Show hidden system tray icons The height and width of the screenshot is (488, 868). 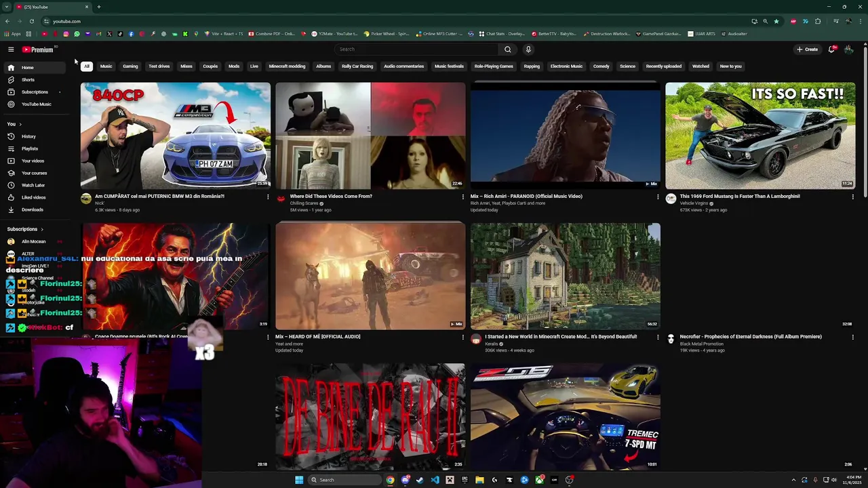(793, 480)
